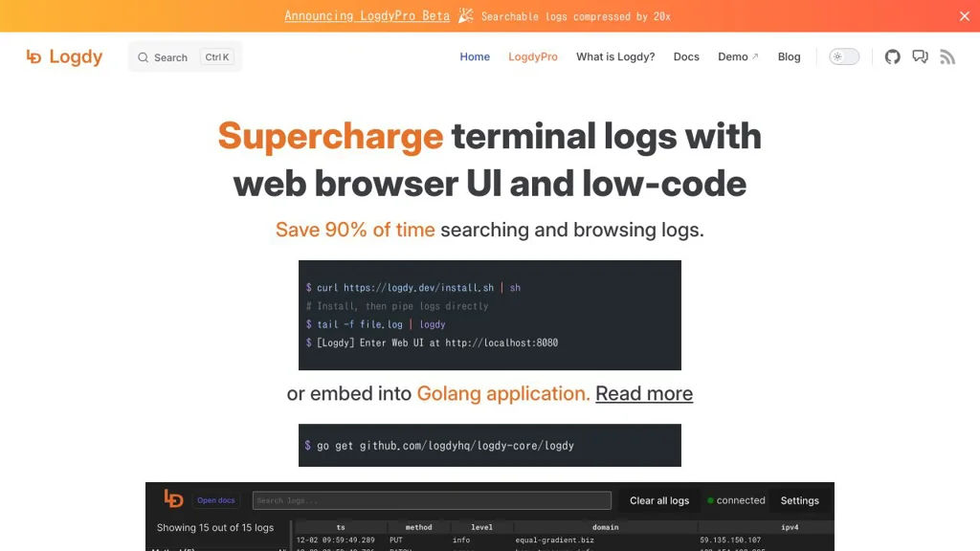Open the RSS feed icon
The width and height of the screenshot is (980, 551).
[x=947, y=56]
